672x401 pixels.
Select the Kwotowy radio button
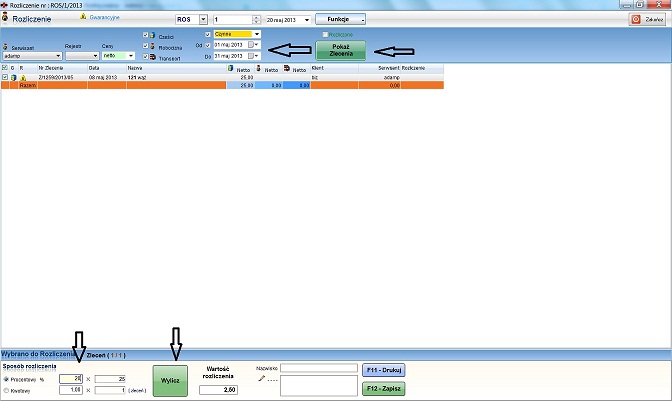(6, 391)
